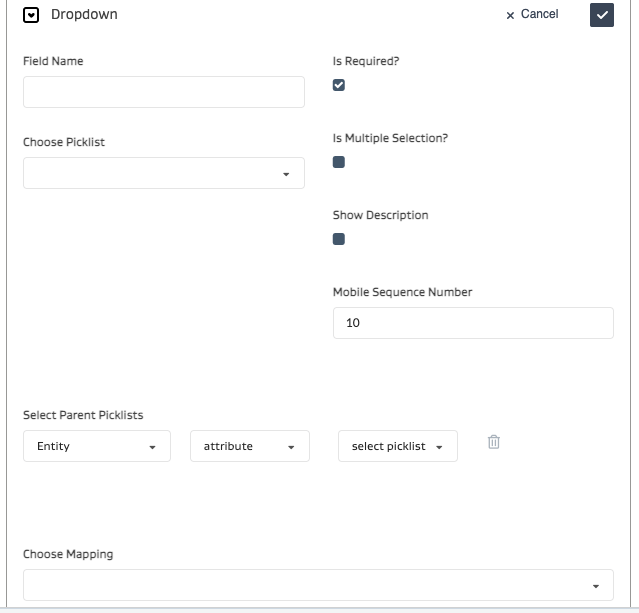Click the Mobile Sequence Number input

click(473, 323)
